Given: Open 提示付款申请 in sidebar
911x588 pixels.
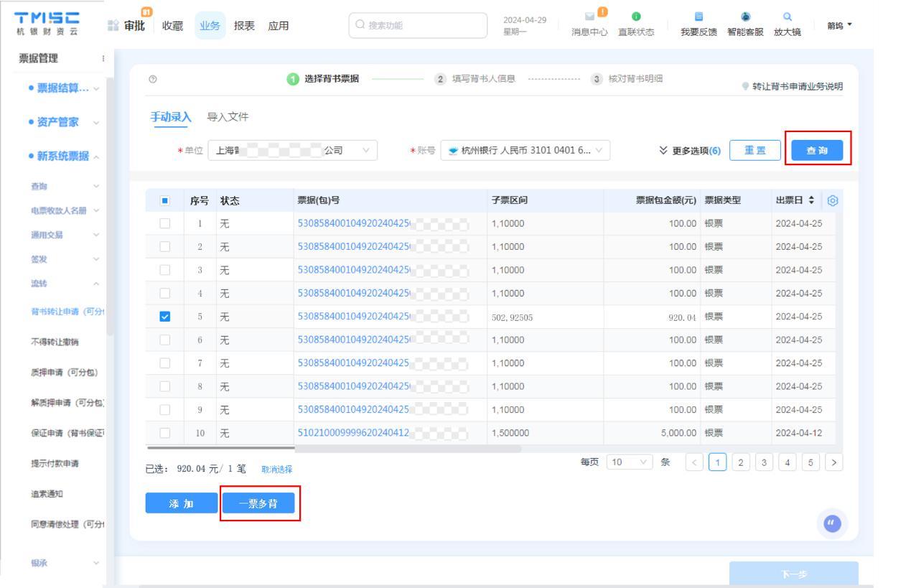Looking at the screenshot, I should pos(54,465).
